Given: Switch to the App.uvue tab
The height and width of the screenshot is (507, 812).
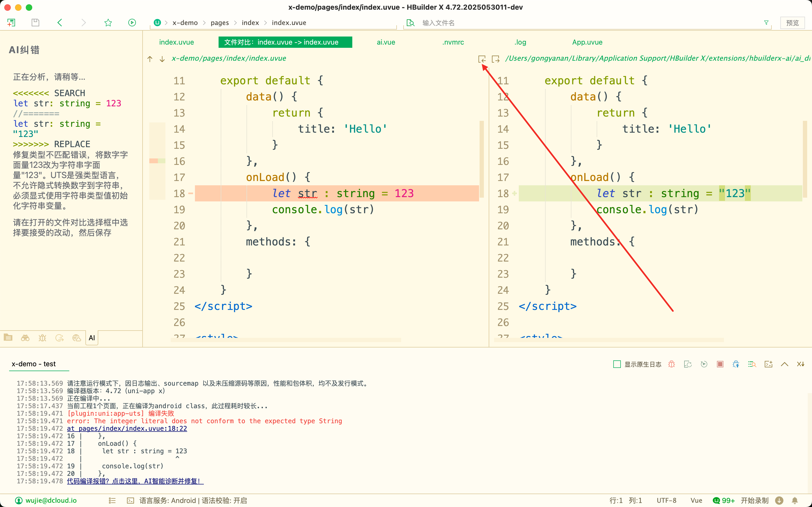Looking at the screenshot, I should (587, 42).
